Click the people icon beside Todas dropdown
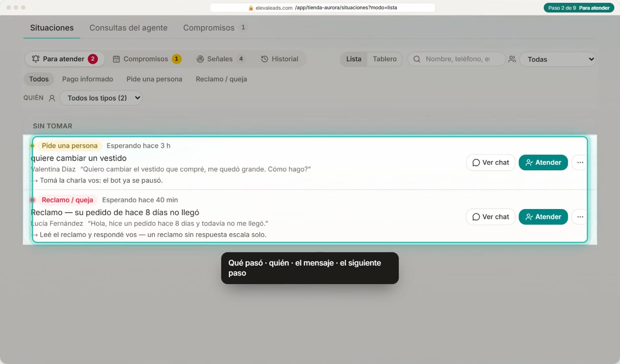This screenshot has width=620, height=364. click(512, 59)
